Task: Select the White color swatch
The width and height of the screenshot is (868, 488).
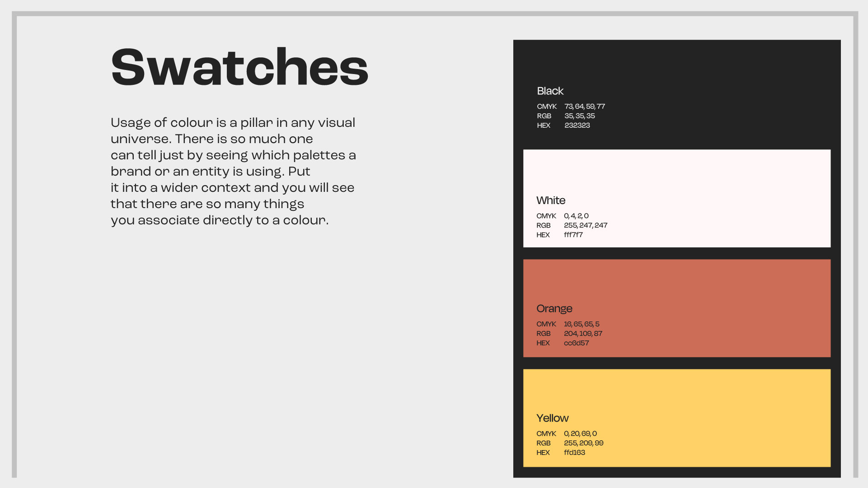Action: (x=676, y=198)
